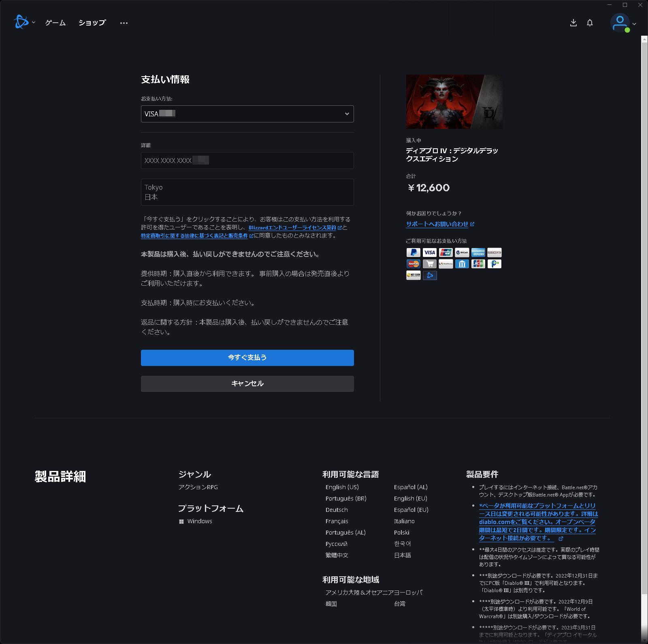Click the Русский language entry

(x=337, y=544)
